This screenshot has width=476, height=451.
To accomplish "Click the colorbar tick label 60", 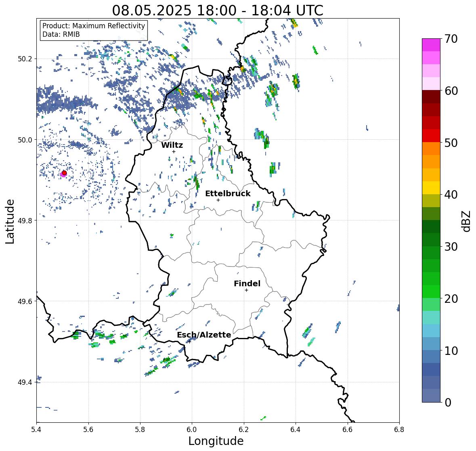I will pos(451,91).
